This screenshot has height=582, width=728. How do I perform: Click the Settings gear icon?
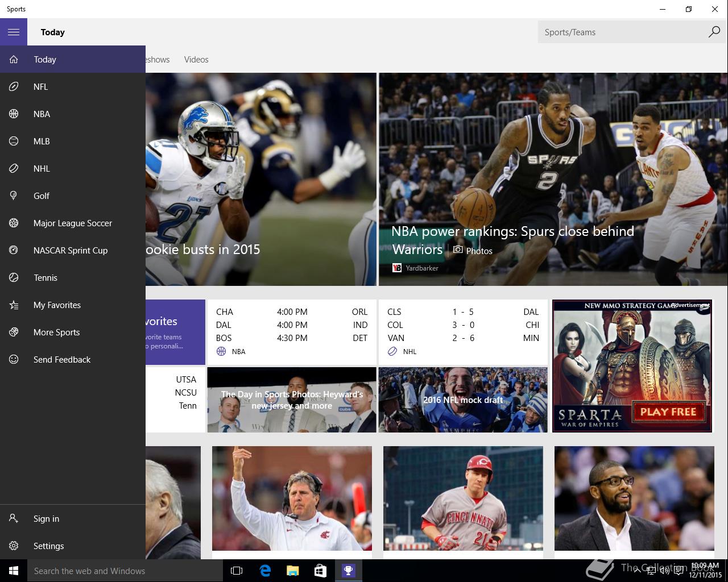pyautogui.click(x=14, y=546)
